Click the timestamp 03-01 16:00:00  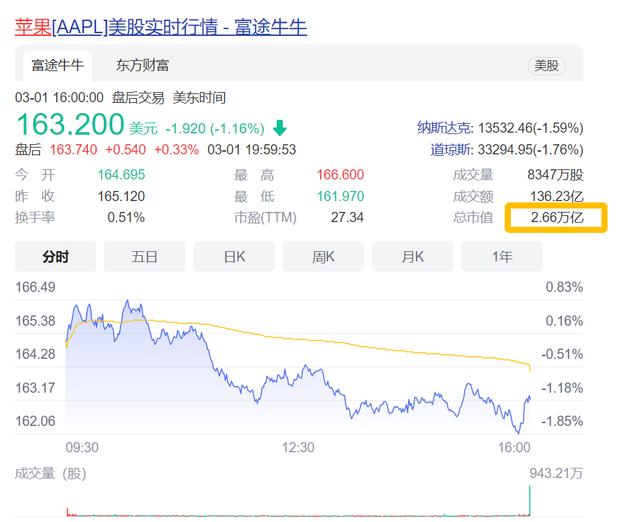tap(59, 98)
